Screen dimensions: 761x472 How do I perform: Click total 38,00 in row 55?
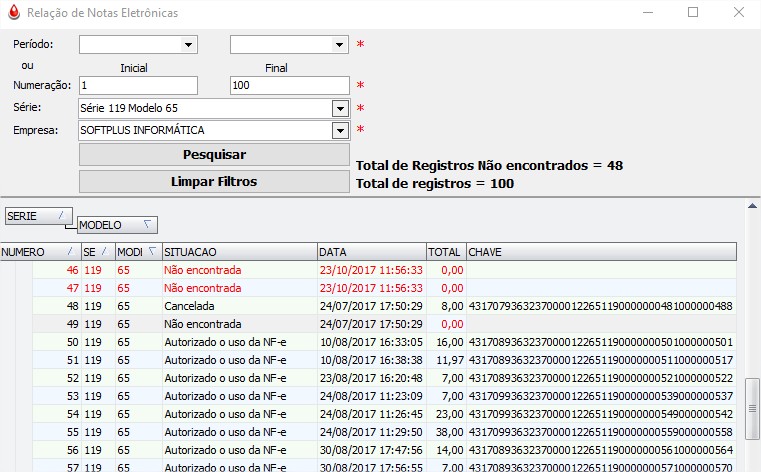(450, 432)
